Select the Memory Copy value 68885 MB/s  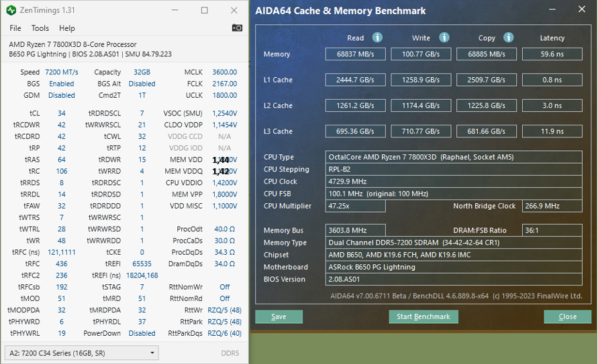click(487, 54)
